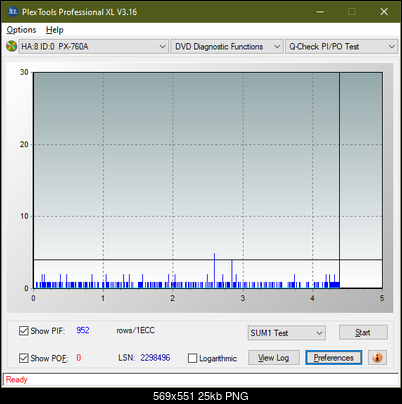The image size is (402, 404).
Task: Click the tallest blue PIF spike in the graph
Action: click(214, 270)
